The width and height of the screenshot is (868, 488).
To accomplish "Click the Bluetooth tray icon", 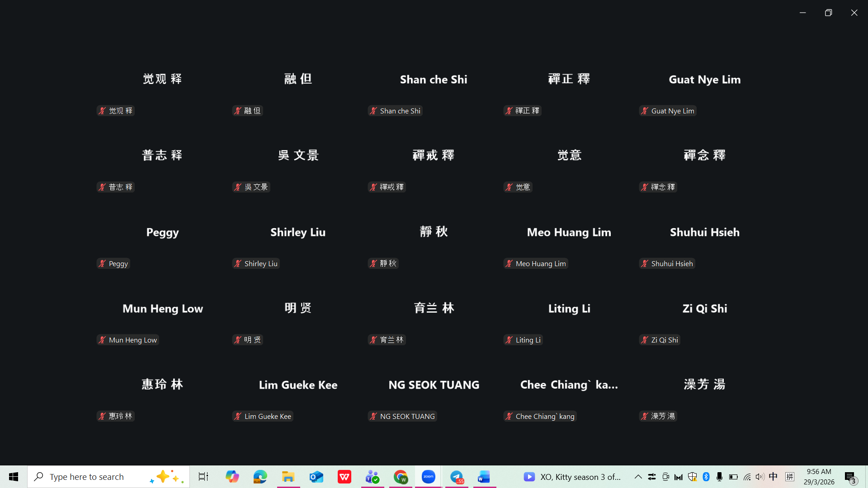I will click(706, 477).
